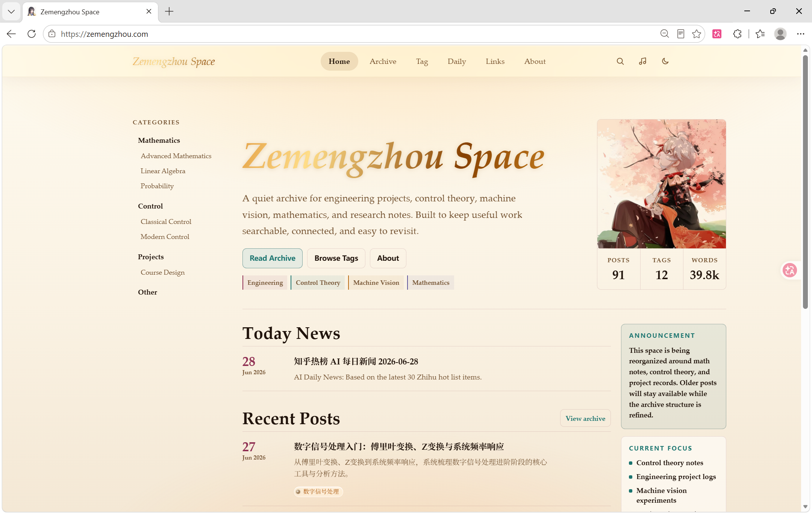Click the View archive button
This screenshot has width=812, height=514.
point(585,418)
